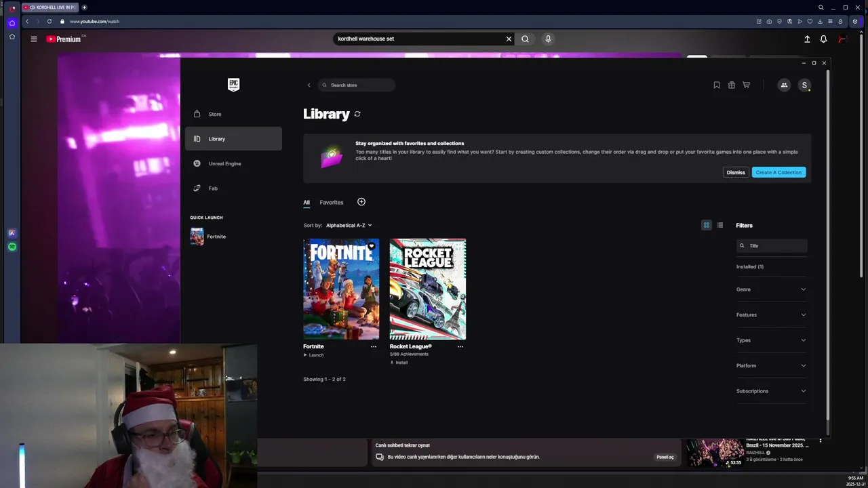Switch the library to list view
Screen dimensions: 868x488
720,225
